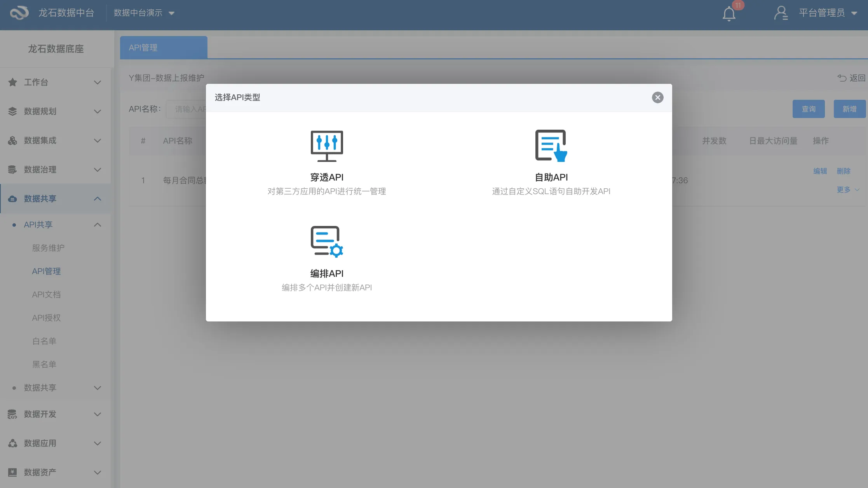
Task: Go to the 白名单 menu item
Action: pos(44,341)
